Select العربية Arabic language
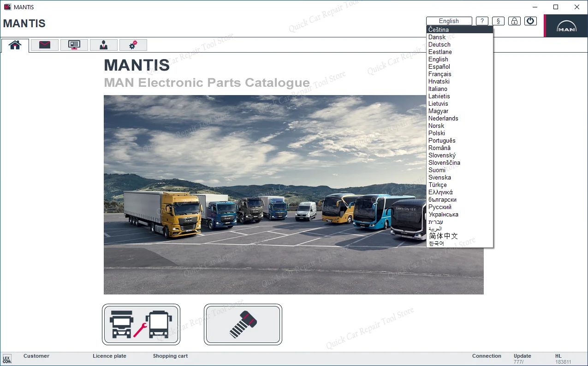This screenshot has width=588, height=366. pos(460,228)
